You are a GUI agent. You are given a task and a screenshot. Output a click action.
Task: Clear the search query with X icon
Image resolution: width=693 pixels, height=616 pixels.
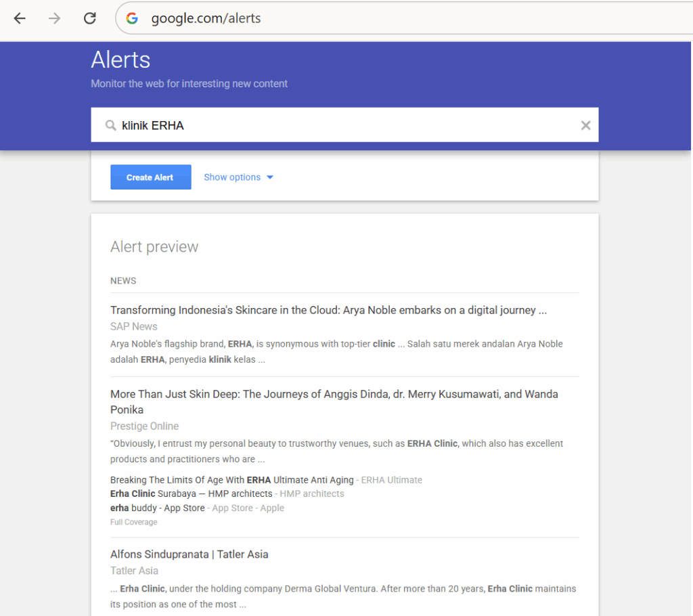585,126
